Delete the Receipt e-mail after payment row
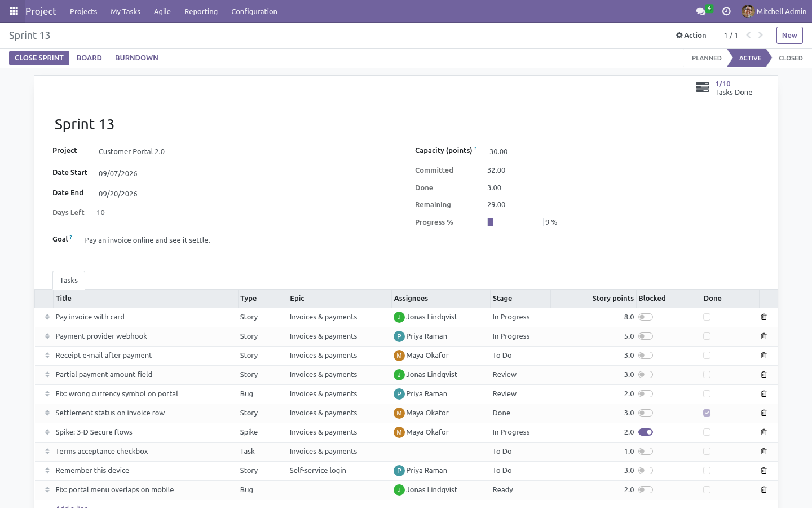The image size is (812, 508). 764,356
